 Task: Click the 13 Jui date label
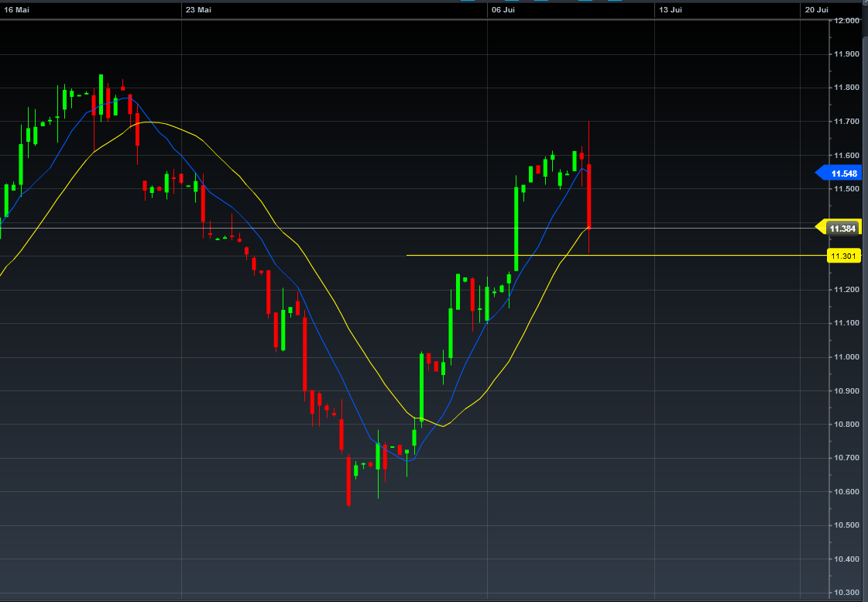click(671, 10)
